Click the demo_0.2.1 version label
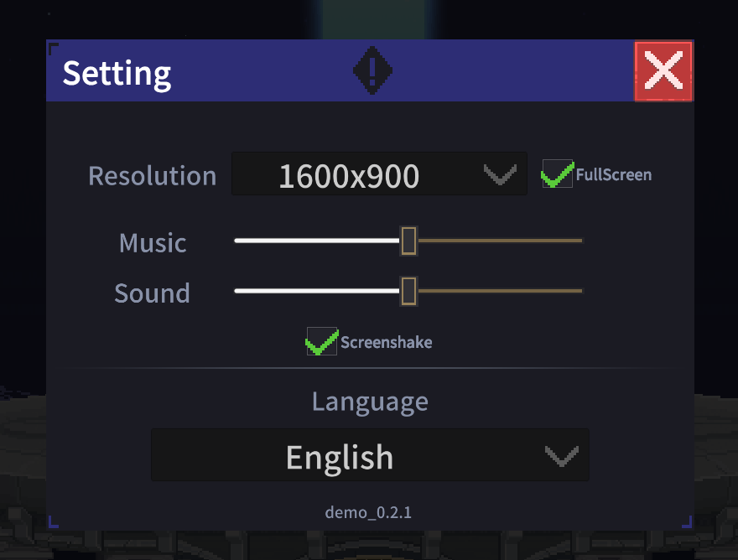Screen dimensions: 738x560 click(x=368, y=512)
